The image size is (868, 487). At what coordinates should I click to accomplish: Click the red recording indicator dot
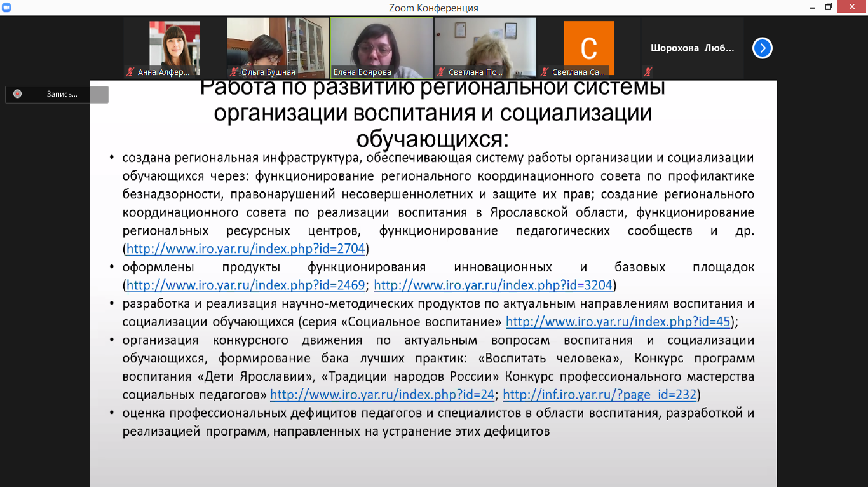pos(17,94)
